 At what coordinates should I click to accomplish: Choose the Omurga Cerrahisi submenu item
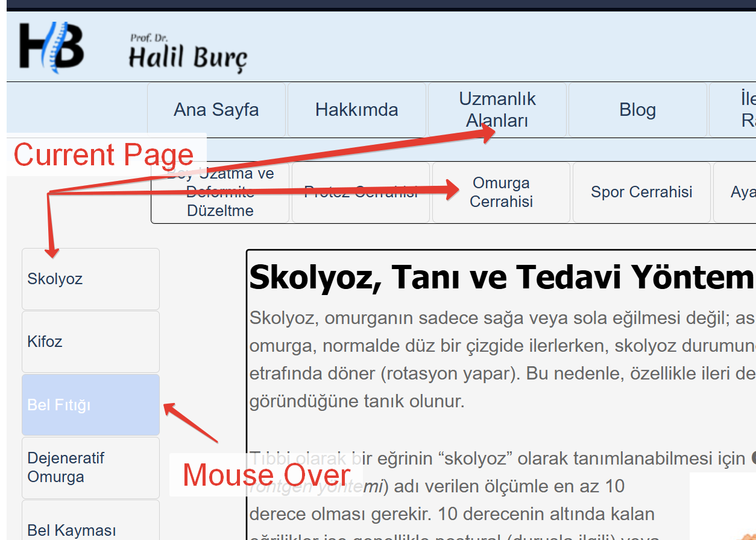point(501,192)
